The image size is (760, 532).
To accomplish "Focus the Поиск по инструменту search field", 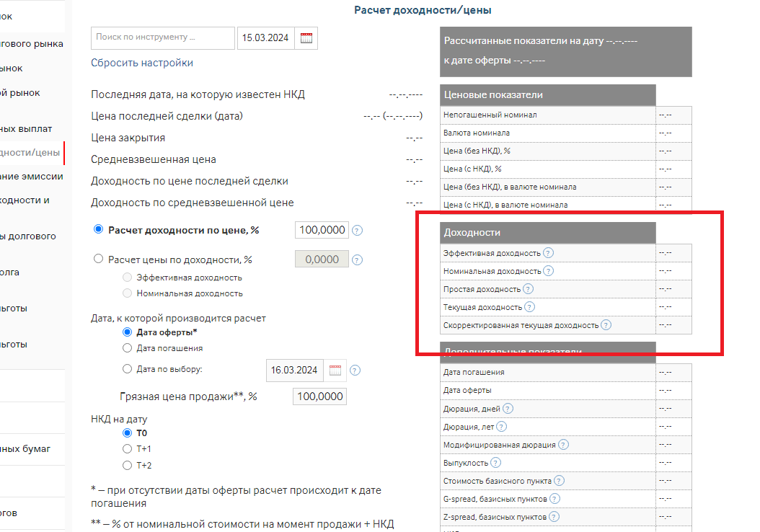I will (163, 38).
